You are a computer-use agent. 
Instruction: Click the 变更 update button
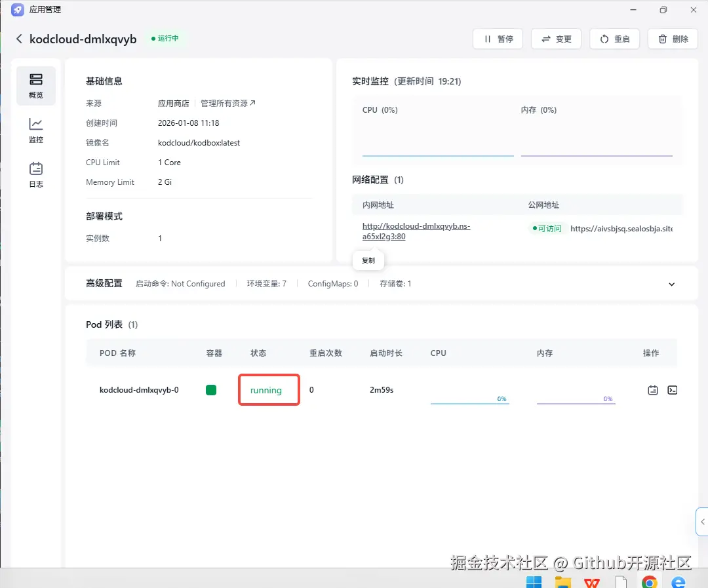click(557, 39)
